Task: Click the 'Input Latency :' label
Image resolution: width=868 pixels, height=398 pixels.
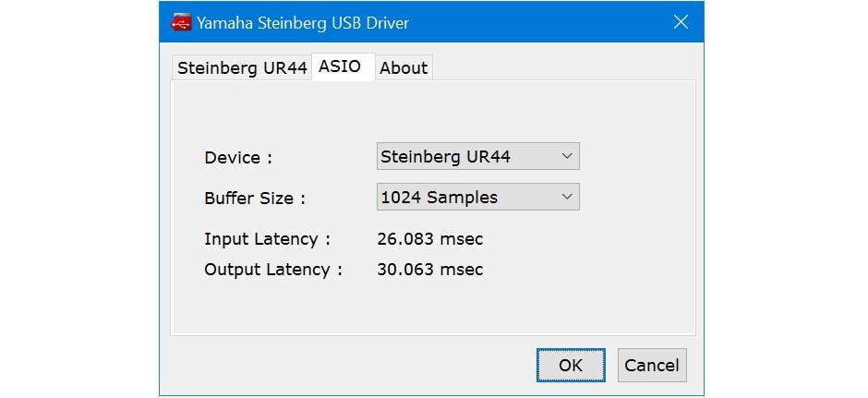Action: click(268, 239)
